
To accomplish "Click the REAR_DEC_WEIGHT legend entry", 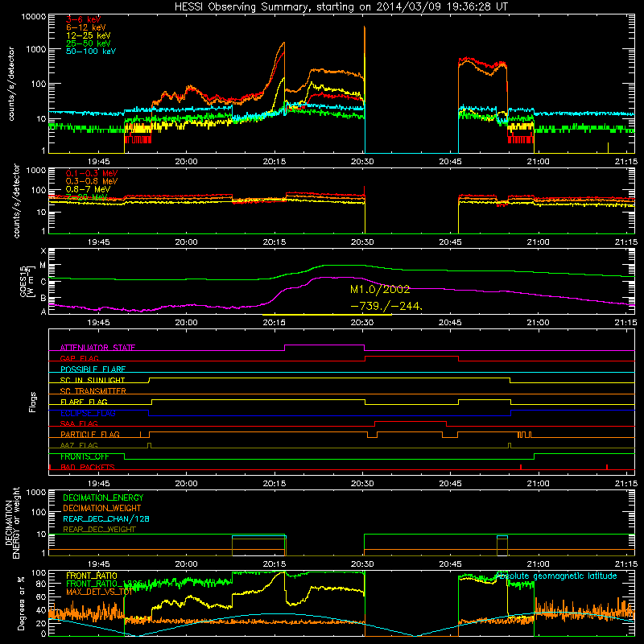I will (x=99, y=530).
